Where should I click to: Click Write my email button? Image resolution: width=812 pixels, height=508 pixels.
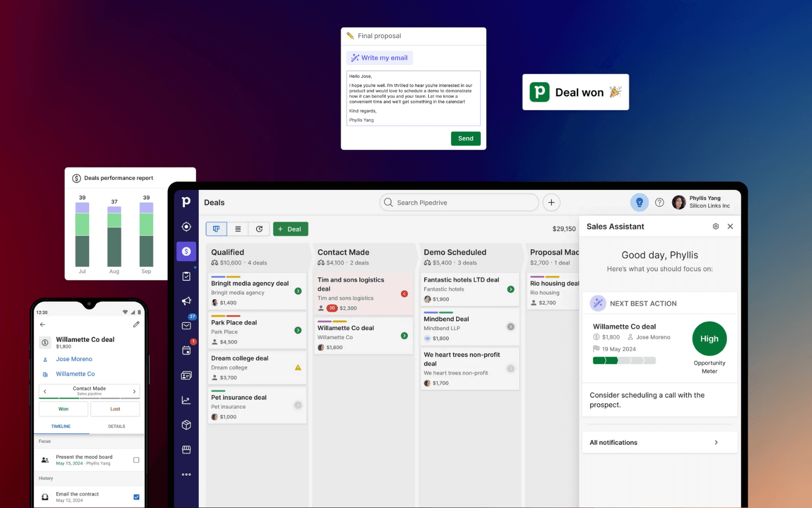pyautogui.click(x=380, y=58)
